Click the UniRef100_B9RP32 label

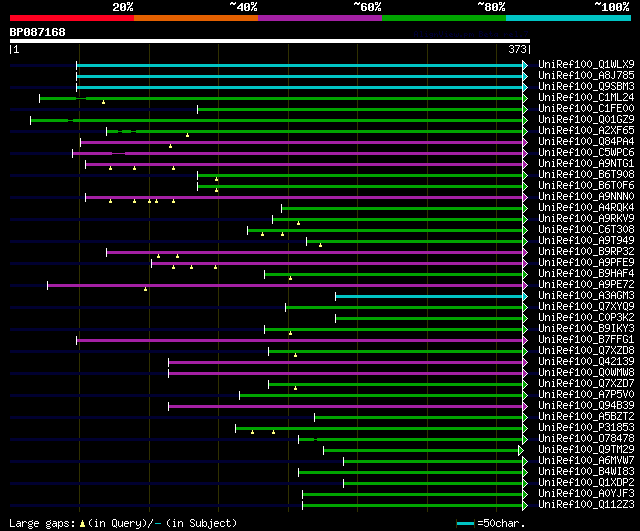tap(586, 252)
